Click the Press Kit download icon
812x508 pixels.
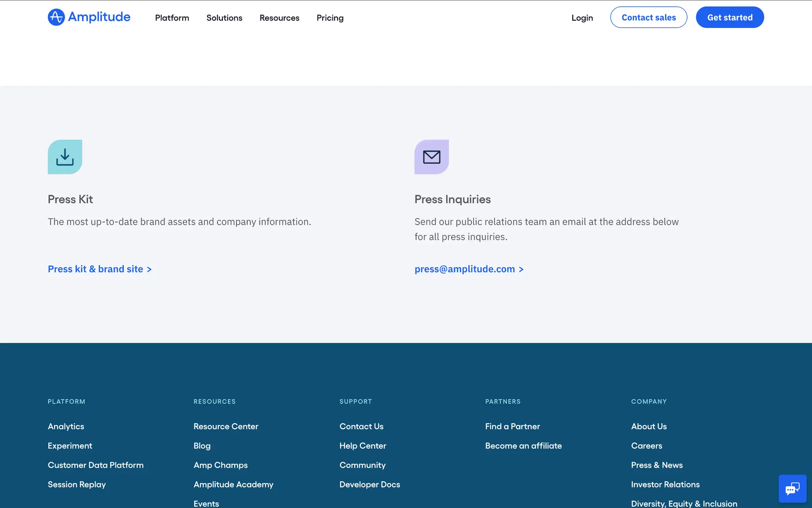(65, 157)
